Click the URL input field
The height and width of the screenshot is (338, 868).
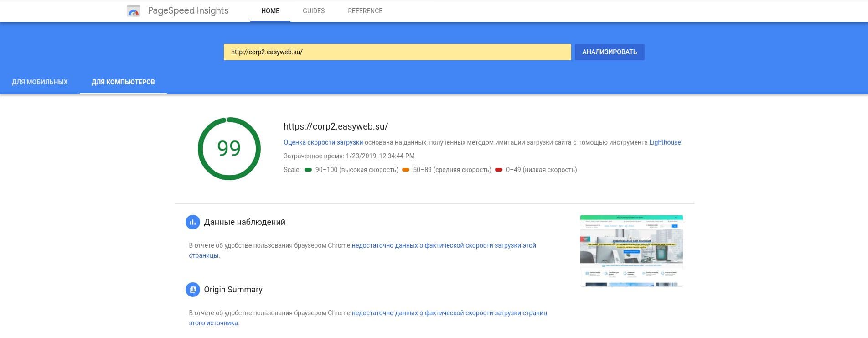(397, 52)
